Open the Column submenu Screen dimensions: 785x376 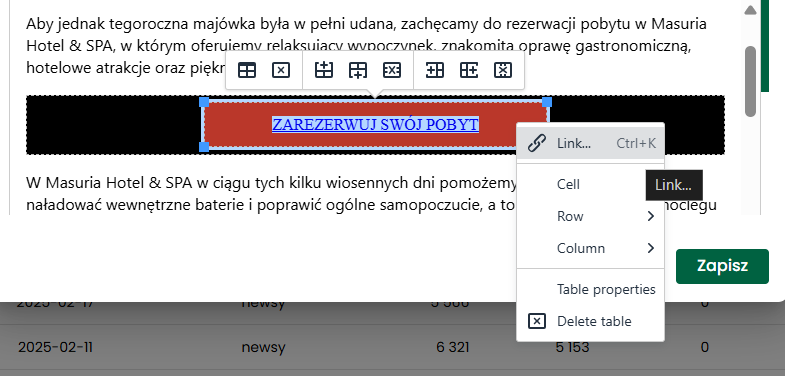tap(590, 248)
